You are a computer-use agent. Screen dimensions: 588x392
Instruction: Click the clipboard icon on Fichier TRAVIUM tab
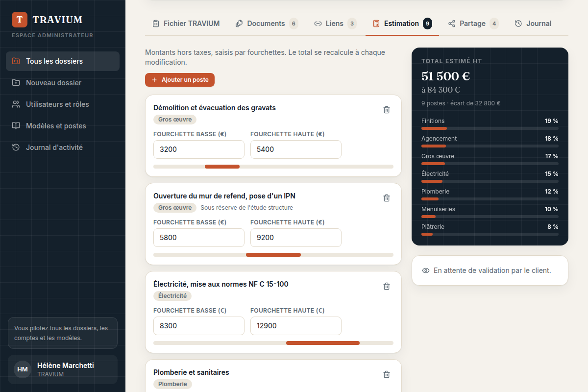coord(156,24)
